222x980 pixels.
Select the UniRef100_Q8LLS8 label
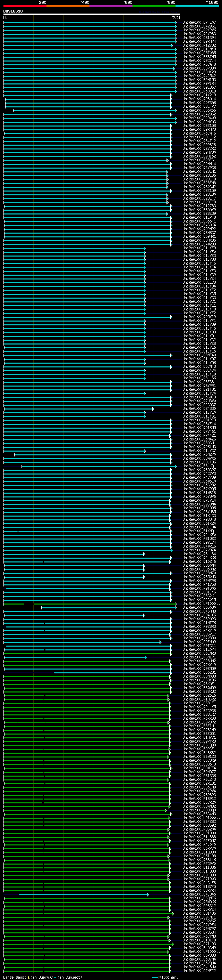[199, 283]
